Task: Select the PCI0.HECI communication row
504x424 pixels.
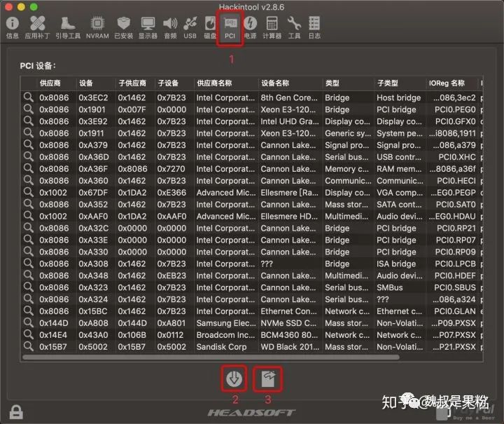Action: 252,181
